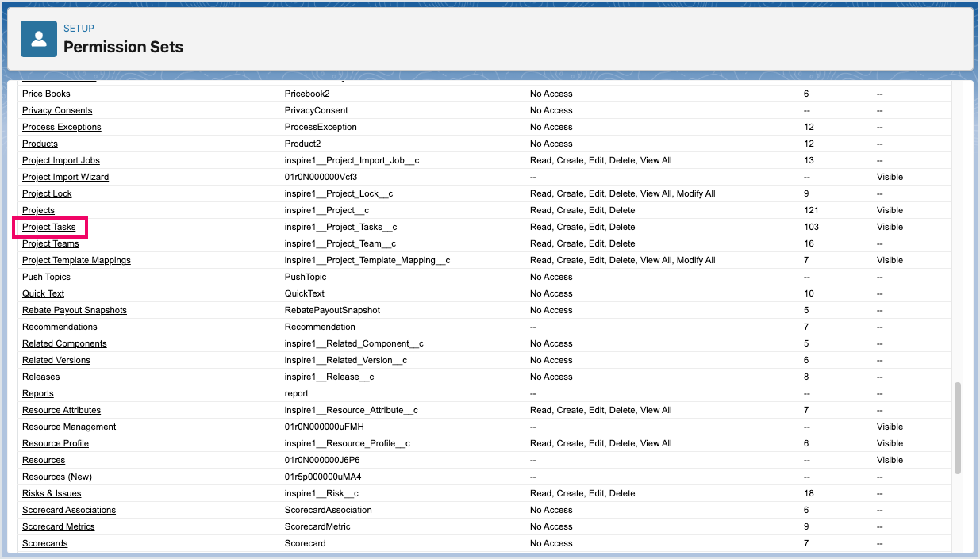Image resolution: width=980 pixels, height=559 pixels.
Task: Open the Push Topics link
Action: click(46, 278)
